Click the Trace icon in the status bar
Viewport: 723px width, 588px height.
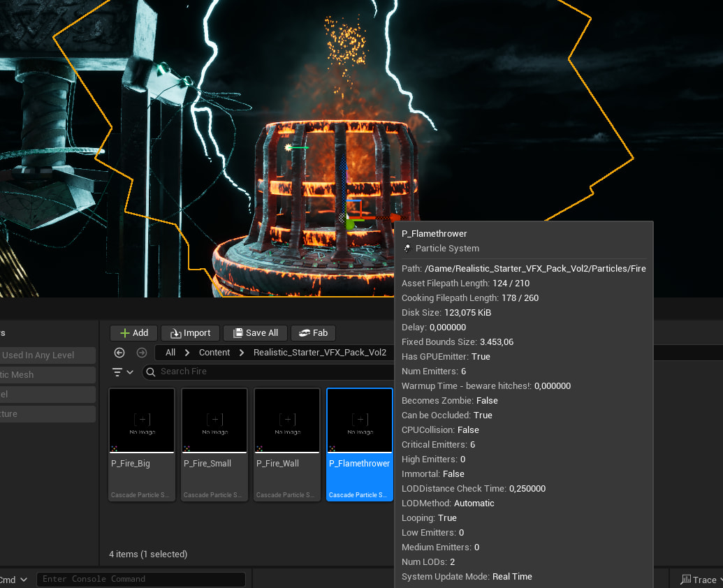[x=686, y=580]
